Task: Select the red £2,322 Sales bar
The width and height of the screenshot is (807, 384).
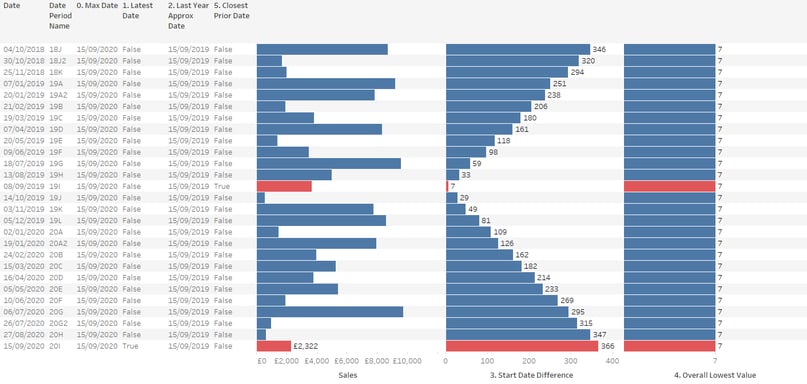Action: pyautogui.click(x=274, y=346)
